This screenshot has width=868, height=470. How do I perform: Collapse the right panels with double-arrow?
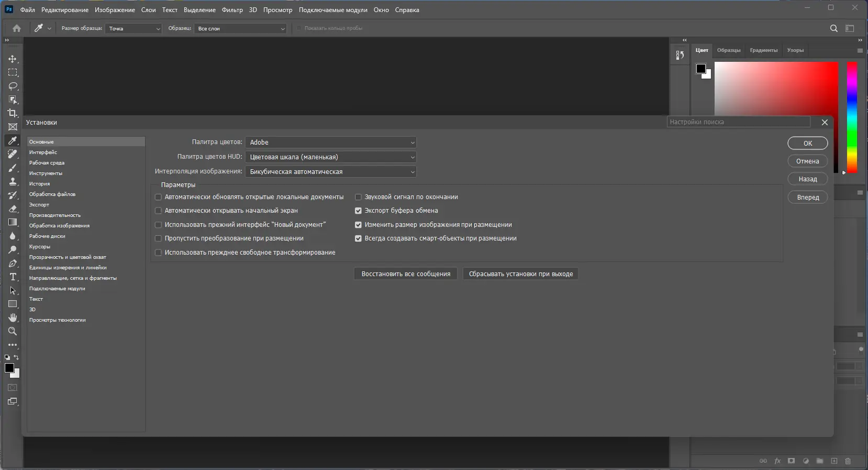tap(860, 40)
